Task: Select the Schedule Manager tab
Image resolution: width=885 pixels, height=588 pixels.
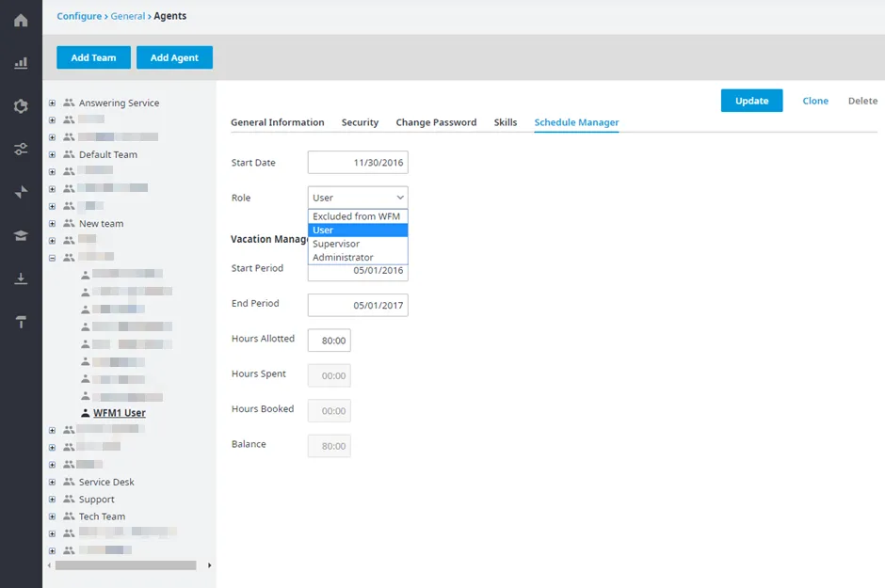Action: (576, 122)
